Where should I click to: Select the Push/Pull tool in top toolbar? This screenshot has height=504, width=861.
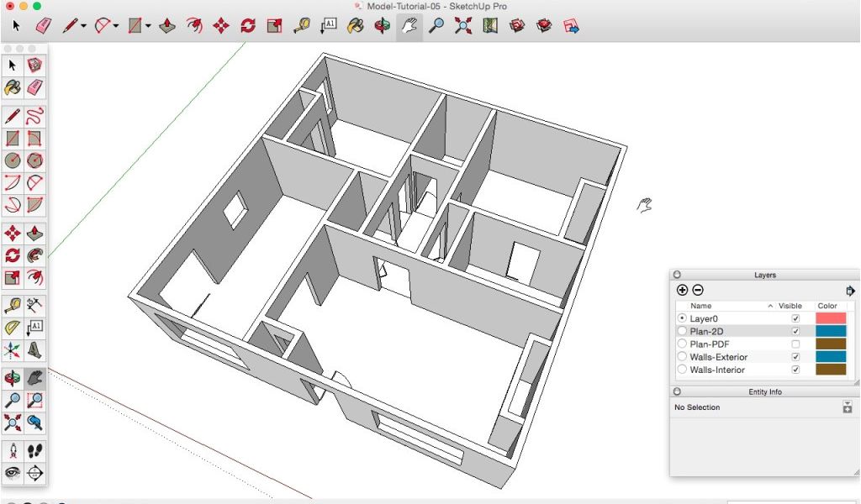[x=166, y=26]
